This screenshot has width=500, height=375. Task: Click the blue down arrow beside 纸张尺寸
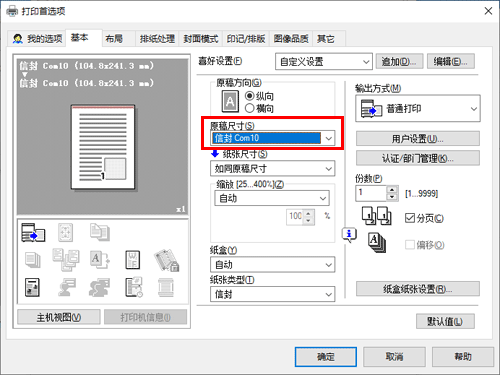pyautogui.click(x=215, y=154)
